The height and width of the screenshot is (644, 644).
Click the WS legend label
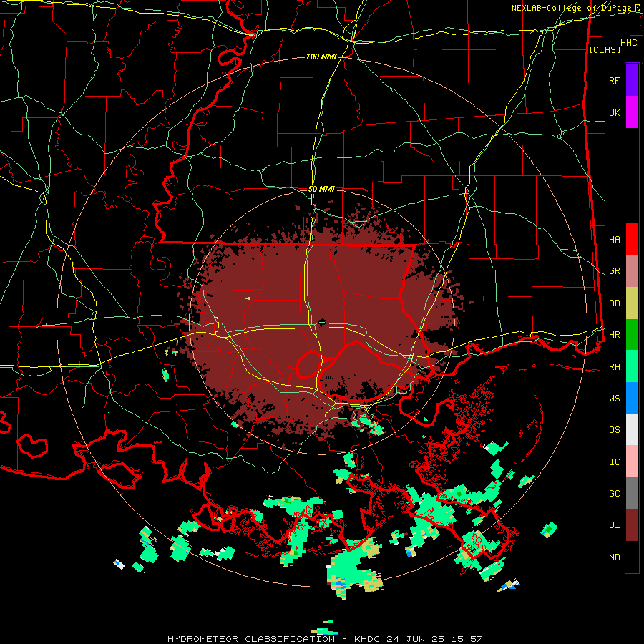click(x=614, y=399)
